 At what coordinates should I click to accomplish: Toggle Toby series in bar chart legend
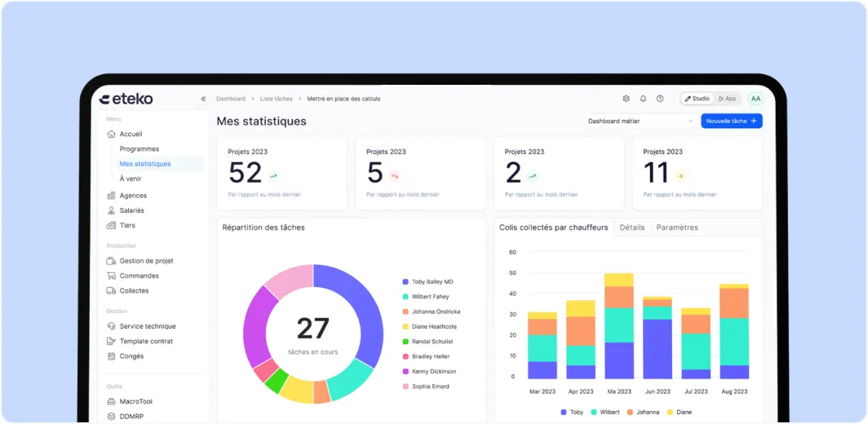tap(572, 412)
